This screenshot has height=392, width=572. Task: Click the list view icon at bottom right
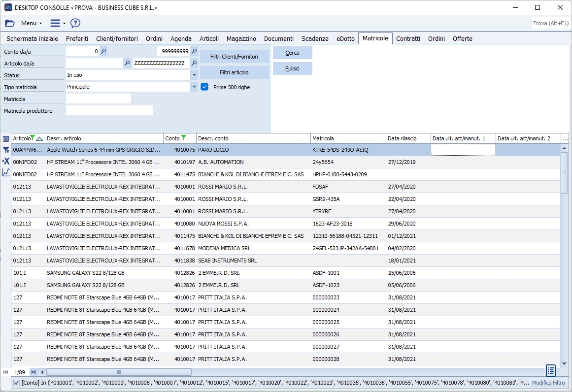[x=551, y=370]
